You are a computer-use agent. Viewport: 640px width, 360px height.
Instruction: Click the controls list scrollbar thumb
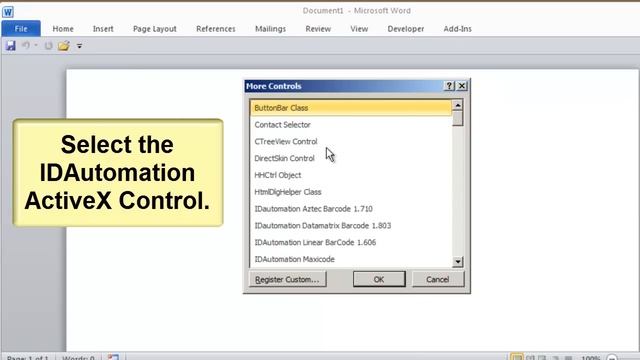[458, 119]
